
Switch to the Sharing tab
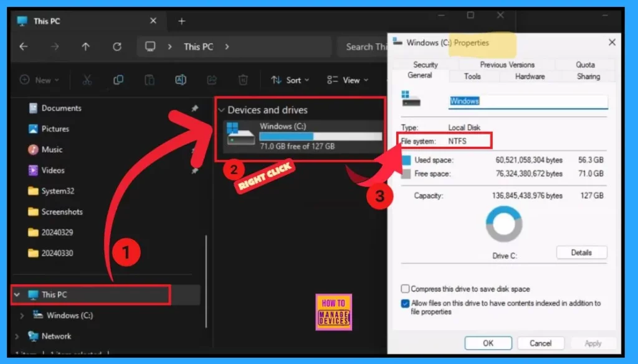(x=588, y=77)
